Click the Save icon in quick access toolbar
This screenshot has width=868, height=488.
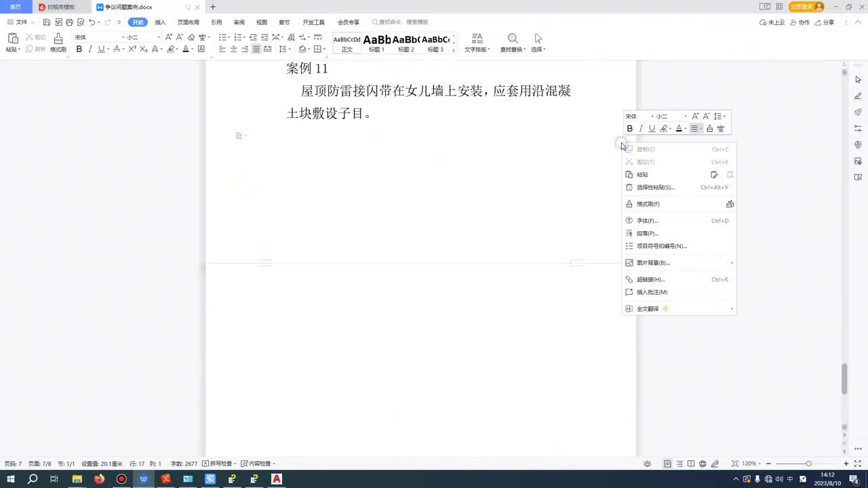tap(47, 22)
